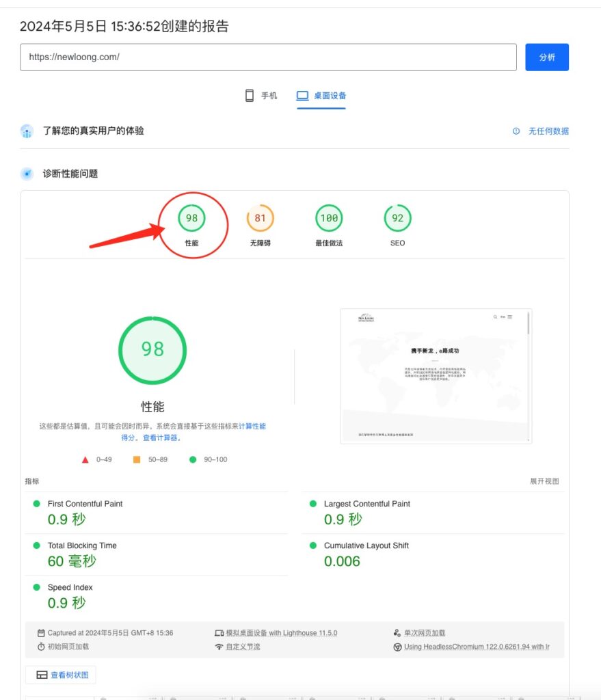Go to the 92 SEO score gauge
Image resolution: width=601 pixels, height=700 pixels.
(x=397, y=219)
